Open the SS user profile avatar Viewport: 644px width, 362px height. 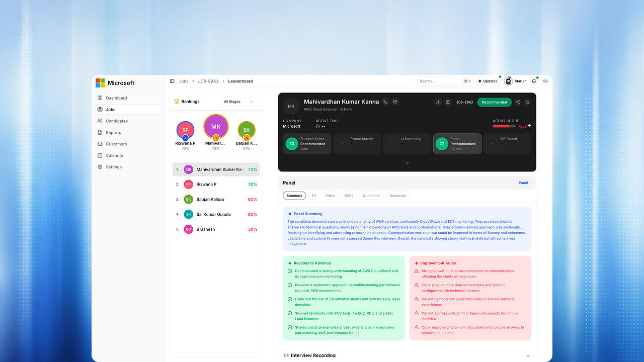point(545,81)
